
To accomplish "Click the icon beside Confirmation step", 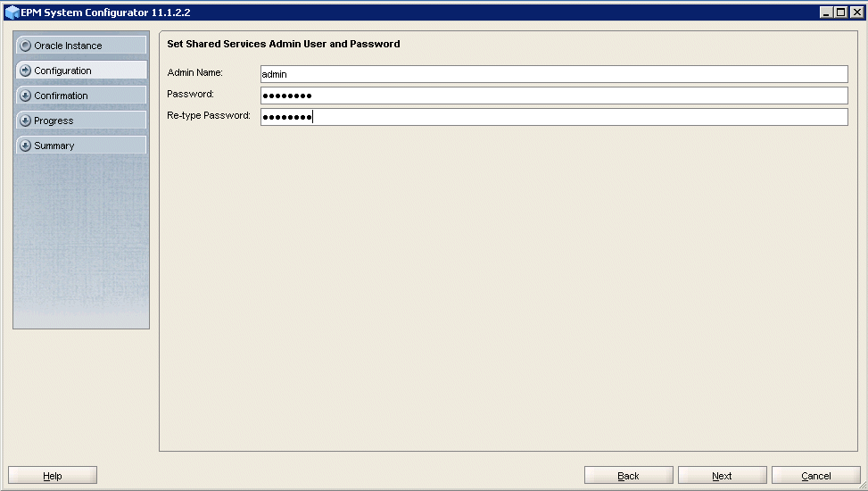I will 26,96.
